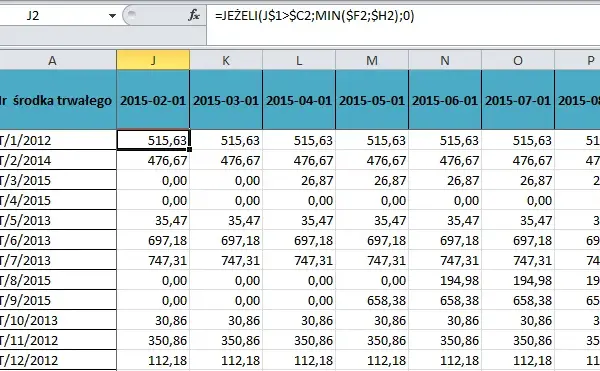Select 30,86 in column K
The image size is (600, 371).
pos(226,320)
